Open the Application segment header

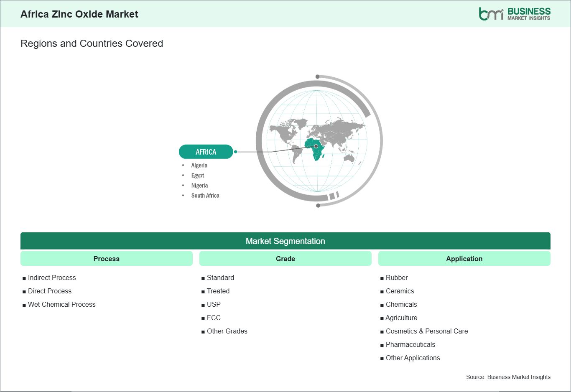[x=464, y=259]
